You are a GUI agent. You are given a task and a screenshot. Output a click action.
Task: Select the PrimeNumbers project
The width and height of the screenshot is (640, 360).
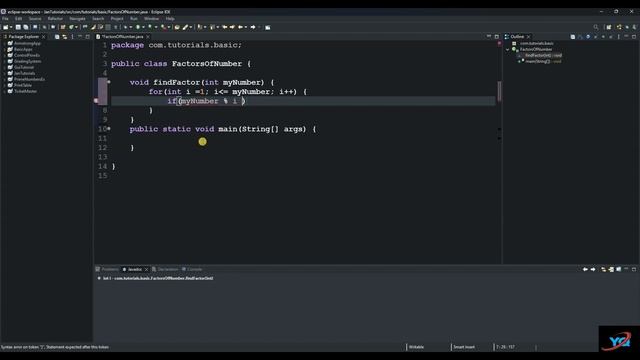[29, 79]
